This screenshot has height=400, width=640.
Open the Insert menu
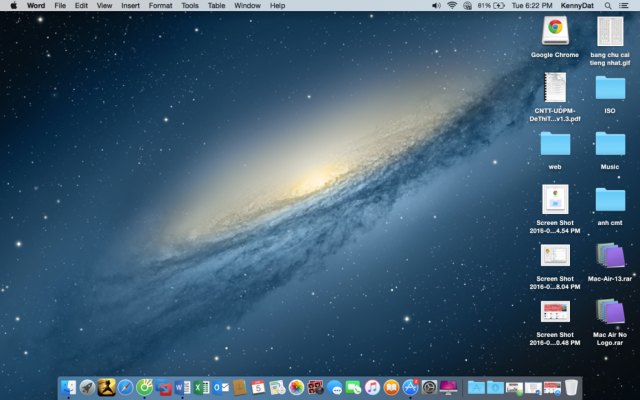click(130, 6)
